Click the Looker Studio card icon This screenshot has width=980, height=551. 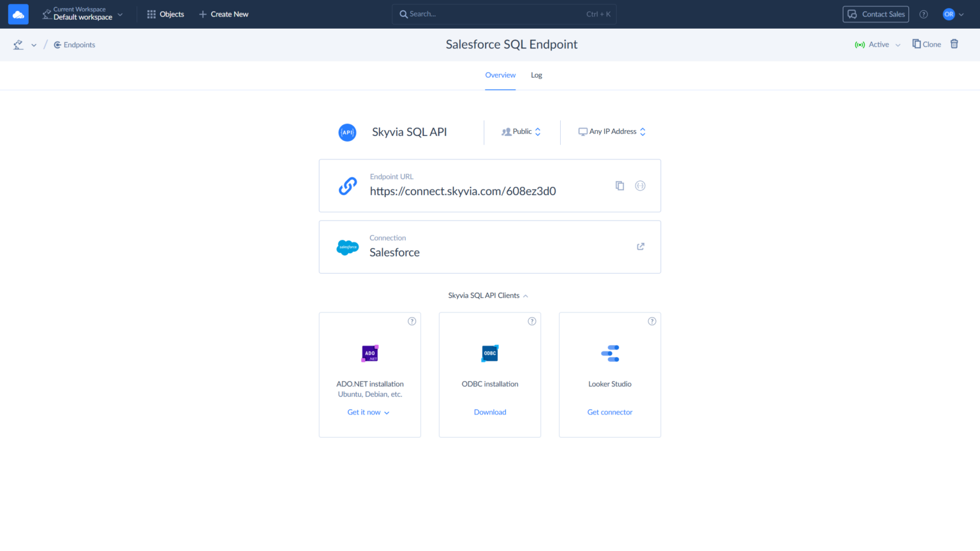tap(609, 353)
